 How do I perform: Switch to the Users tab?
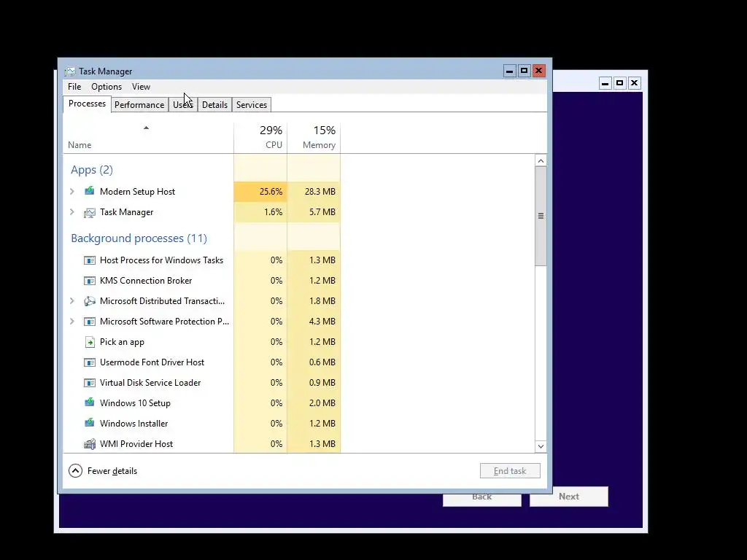(x=182, y=105)
